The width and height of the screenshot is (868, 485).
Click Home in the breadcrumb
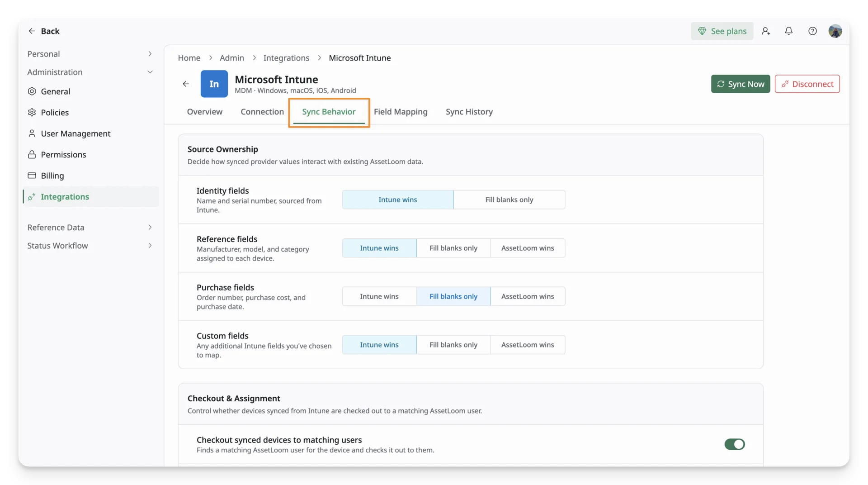[x=189, y=58]
